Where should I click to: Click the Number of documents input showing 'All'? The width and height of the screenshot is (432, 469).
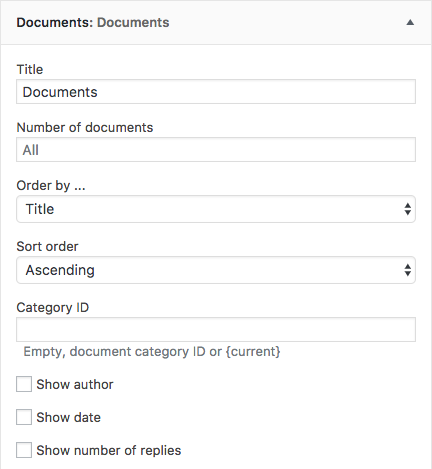(216, 150)
